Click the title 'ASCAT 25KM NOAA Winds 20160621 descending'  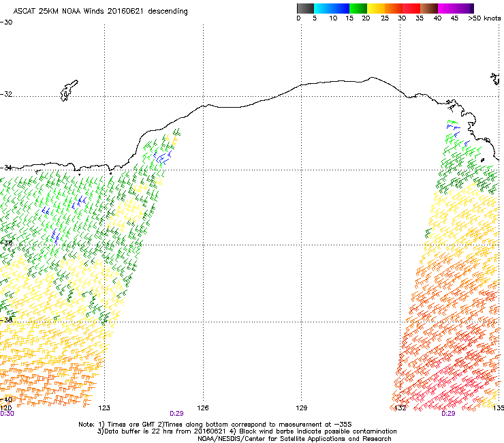100,12
